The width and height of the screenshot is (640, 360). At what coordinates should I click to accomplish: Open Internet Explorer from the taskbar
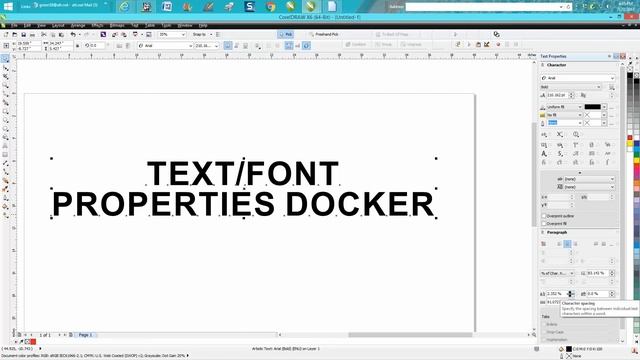tap(124, 6)
